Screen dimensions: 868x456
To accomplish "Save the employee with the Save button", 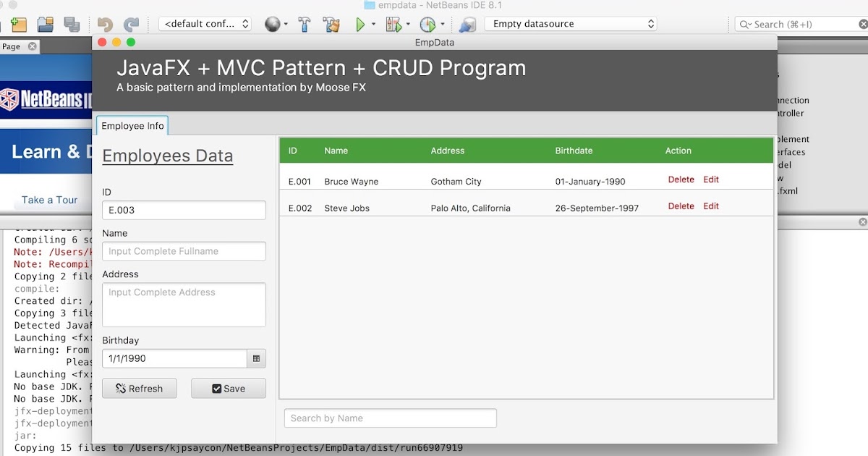I will click(229, 388).
